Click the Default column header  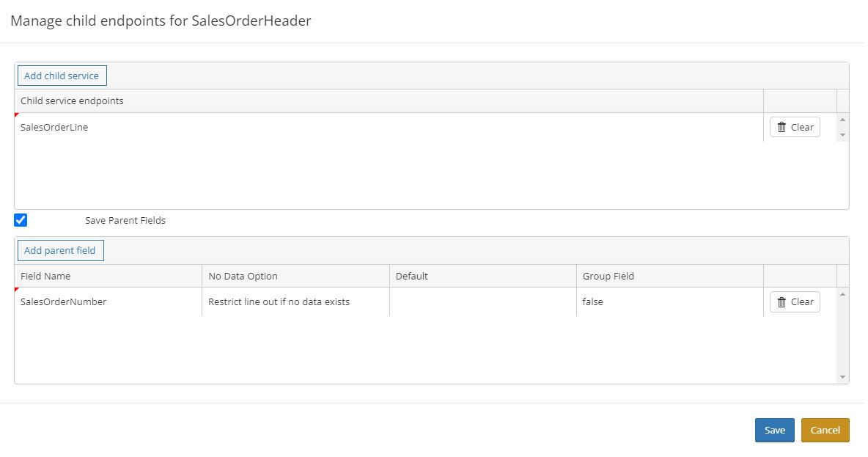click(482, 276)
